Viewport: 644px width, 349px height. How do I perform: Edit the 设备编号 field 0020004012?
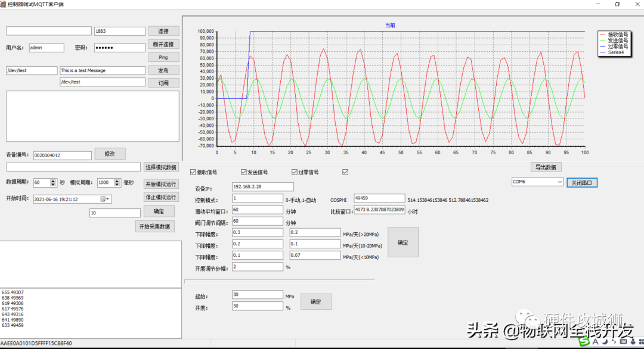click(x=63, y=155)
